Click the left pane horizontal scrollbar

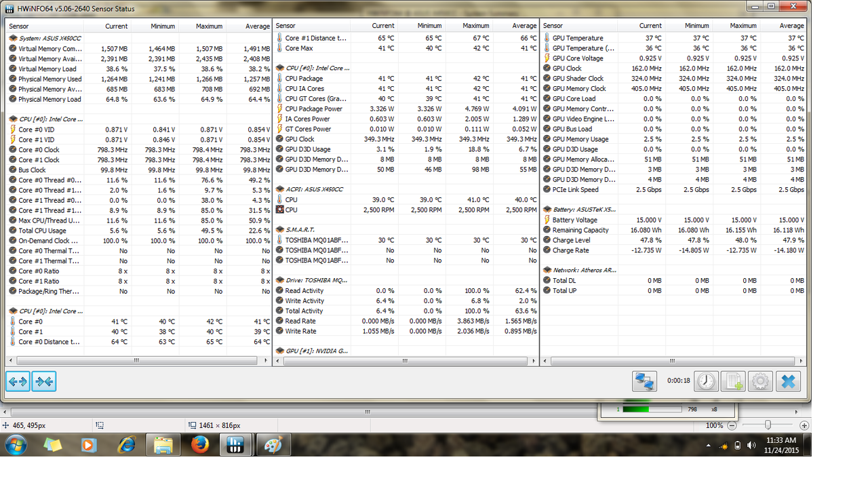click(x=138, y=360)
